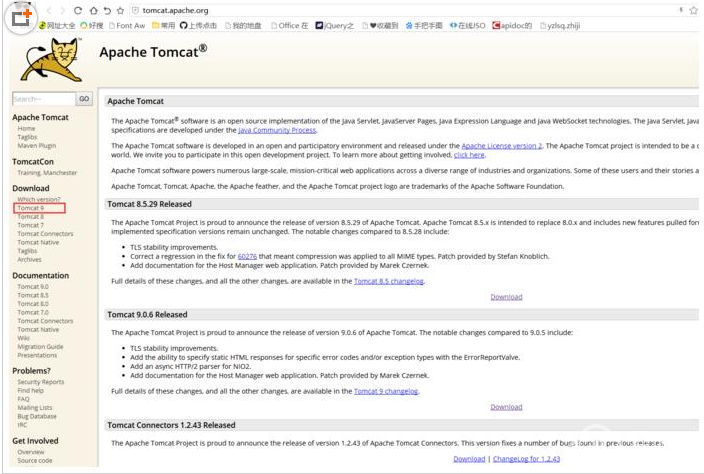704x474 pixels.
Task: Open the Archives link
Action: (x=29, y=259)
